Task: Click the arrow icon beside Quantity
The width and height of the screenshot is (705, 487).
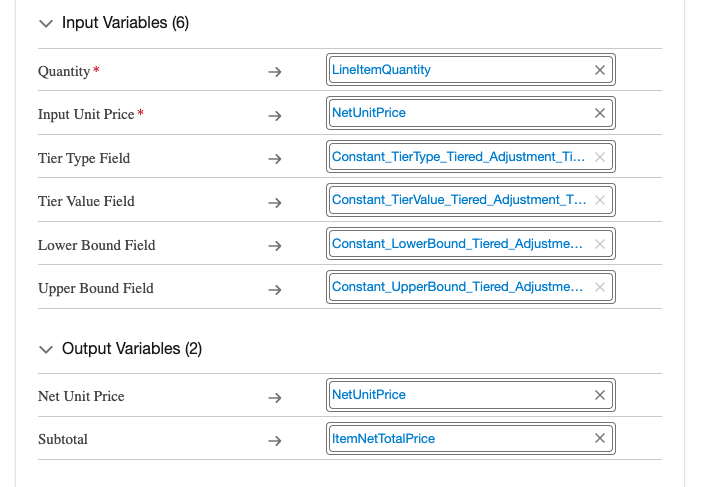Action: (x=275, y=72)
